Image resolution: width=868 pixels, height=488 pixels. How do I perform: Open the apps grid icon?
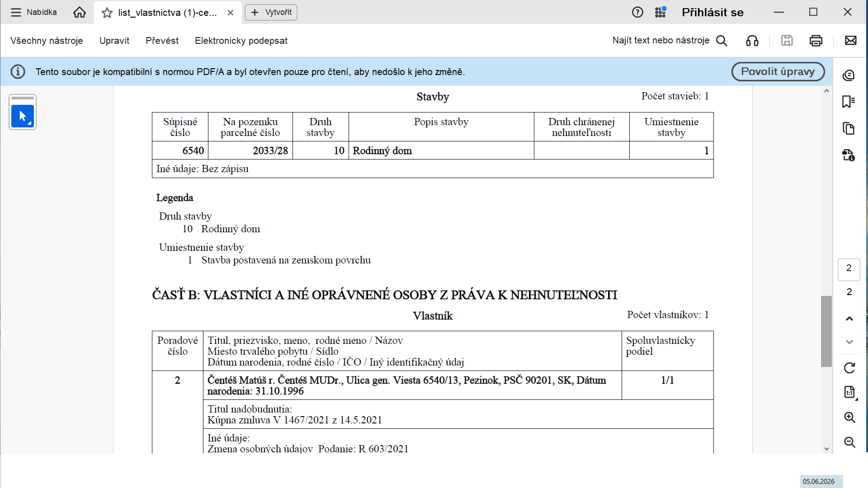(660, 12)
